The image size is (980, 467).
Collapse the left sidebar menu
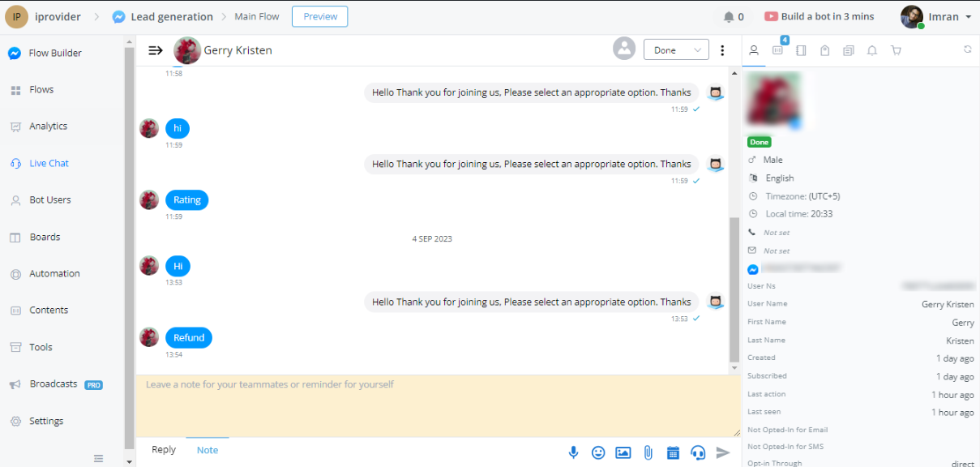[x=98, y=458]
